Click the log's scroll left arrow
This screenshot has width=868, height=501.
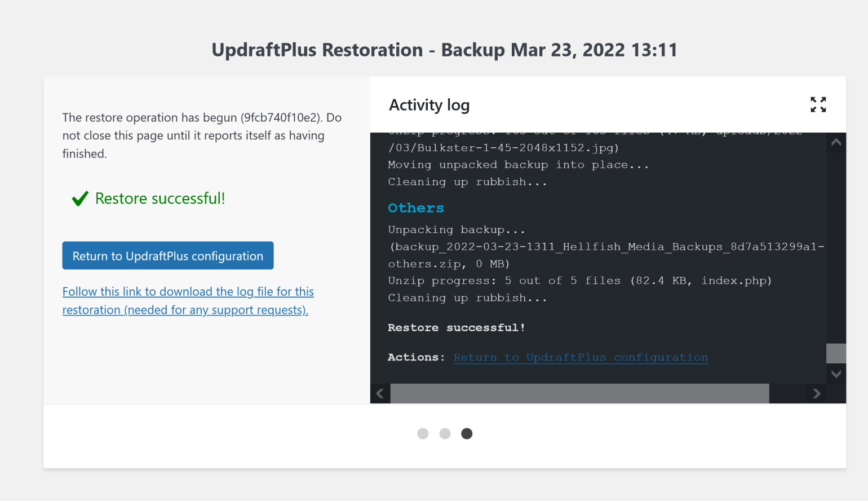[x=380, y=393]
